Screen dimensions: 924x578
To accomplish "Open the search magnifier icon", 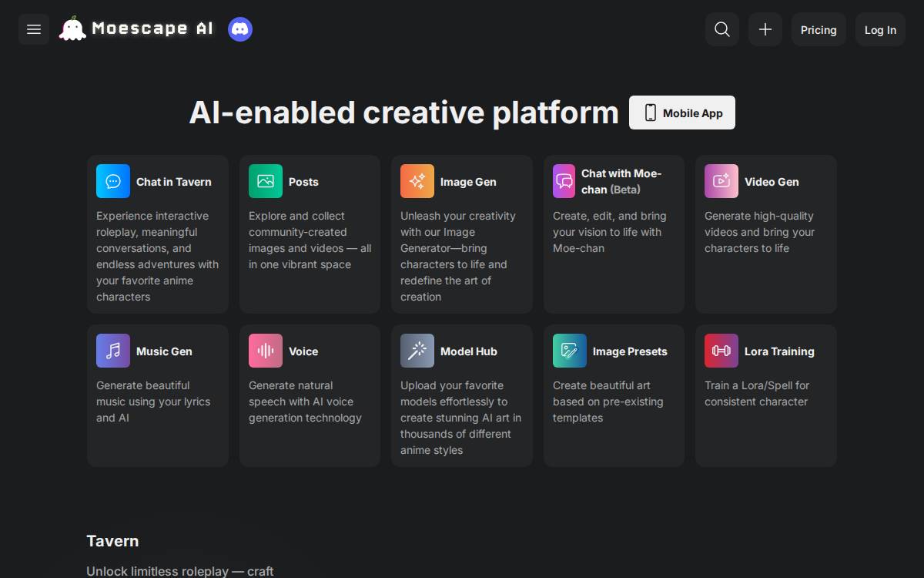I will coord(722,29).
